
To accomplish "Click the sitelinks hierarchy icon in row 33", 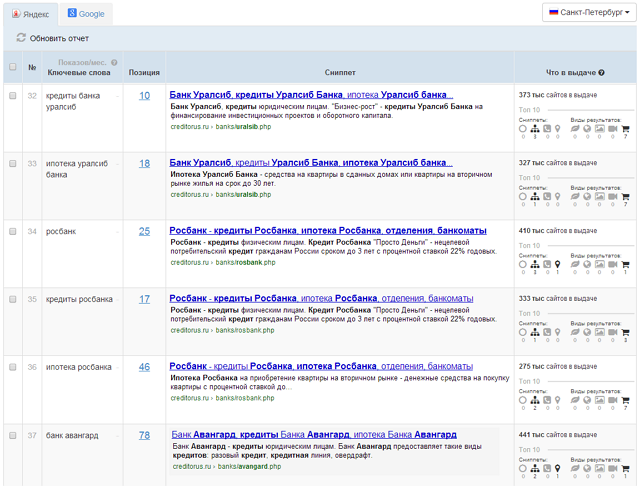I will point(535,196).
